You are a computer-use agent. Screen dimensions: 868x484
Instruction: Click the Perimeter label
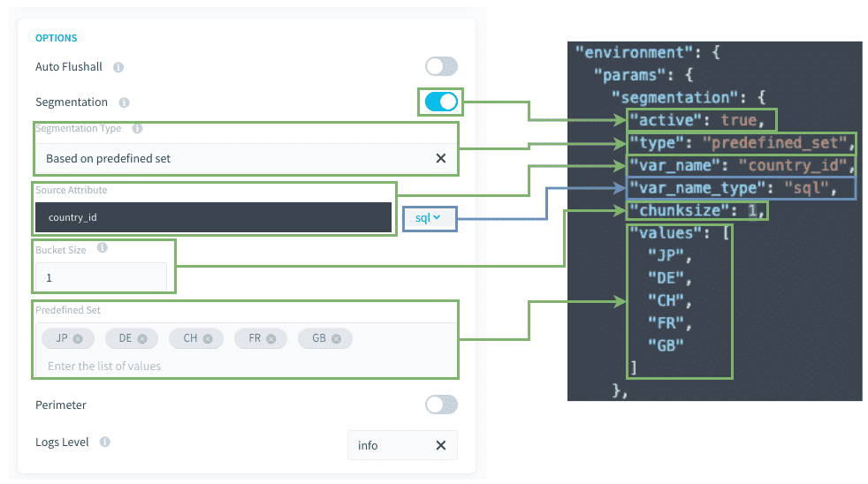point(61,405)
